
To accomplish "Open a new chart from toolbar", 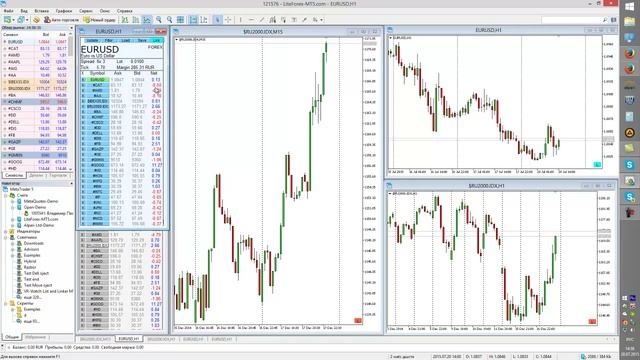I will point(8,20).
